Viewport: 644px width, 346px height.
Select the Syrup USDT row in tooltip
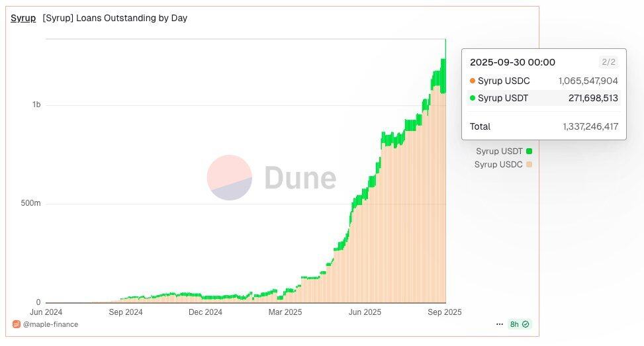click(x=543, y=98)
